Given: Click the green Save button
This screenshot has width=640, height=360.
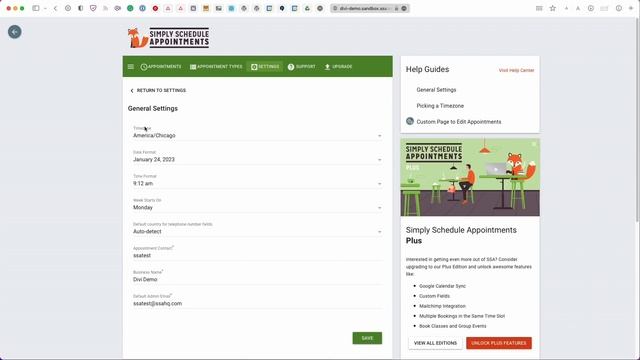Looking at the screenshot, I should 367,338.
